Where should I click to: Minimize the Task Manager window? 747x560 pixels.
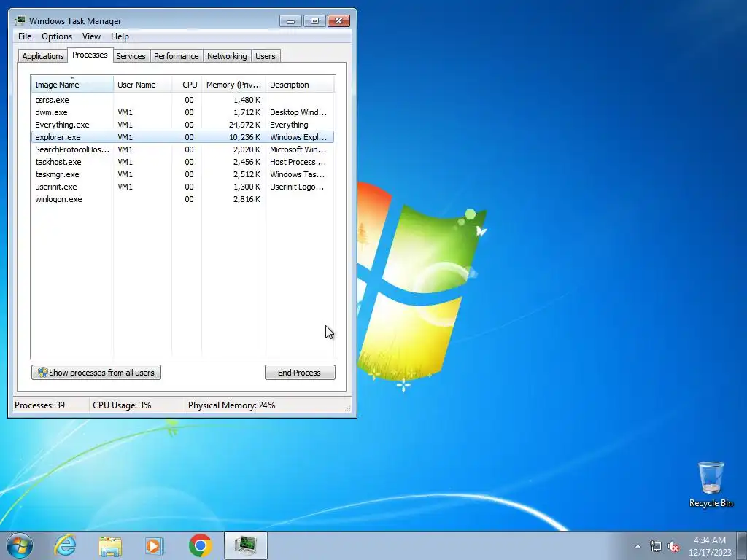click(x=290, y=21)
